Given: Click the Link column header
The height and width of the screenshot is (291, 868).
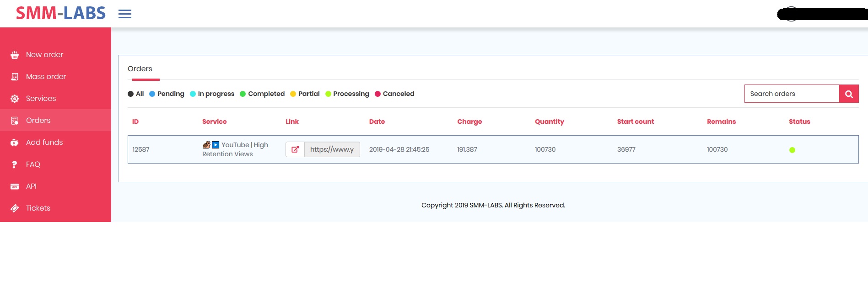Looking at the screenshot, I should [292, 122].
